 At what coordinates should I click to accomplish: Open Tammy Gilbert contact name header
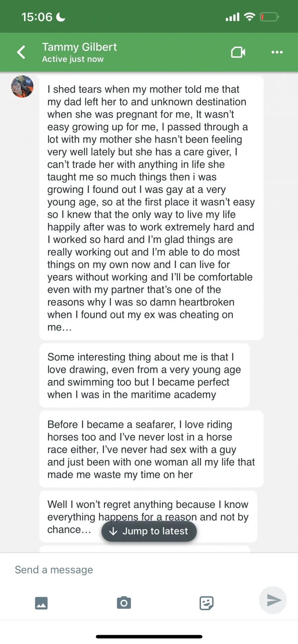(x=79, y=47)
